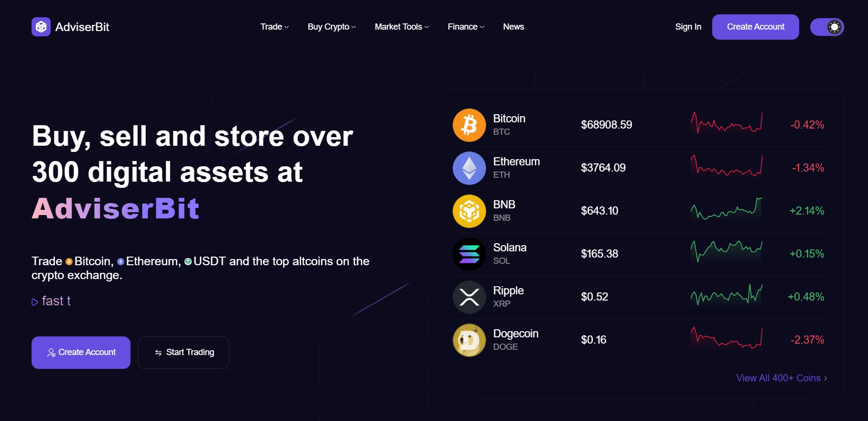868x421 pixels.
Task: Click the Bitcoin red price sparkline chart
Action: 727,123
